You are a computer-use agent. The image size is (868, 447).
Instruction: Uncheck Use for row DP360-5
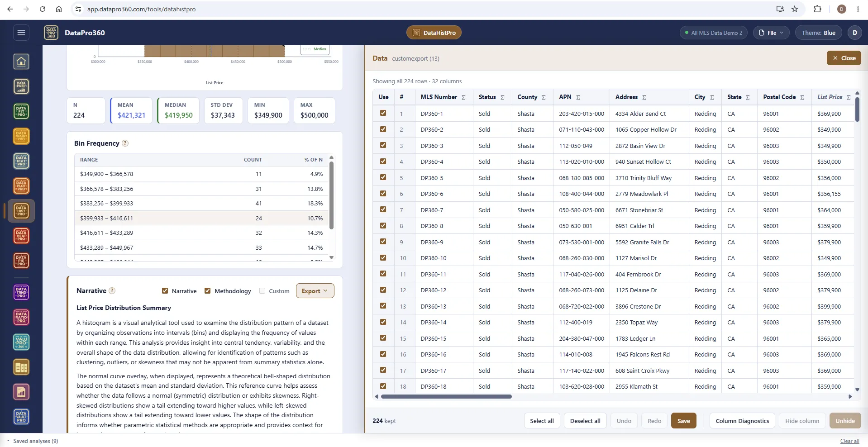(383, 177)
